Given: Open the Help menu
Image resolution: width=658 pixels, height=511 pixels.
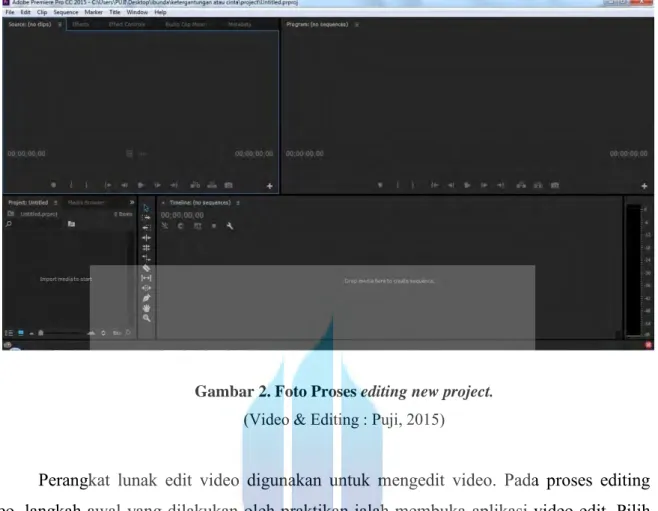Looking at the screenshot, I should point(160,12).
